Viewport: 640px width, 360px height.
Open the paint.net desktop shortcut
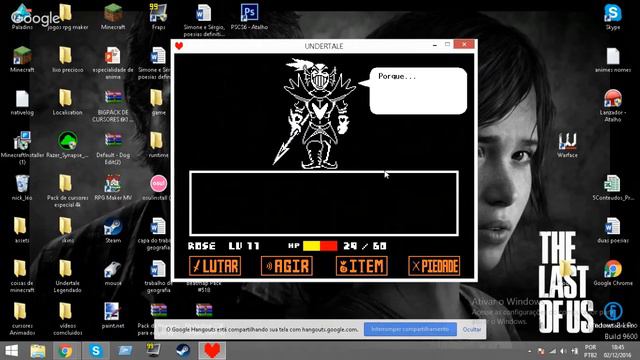(x=113, y=316)
